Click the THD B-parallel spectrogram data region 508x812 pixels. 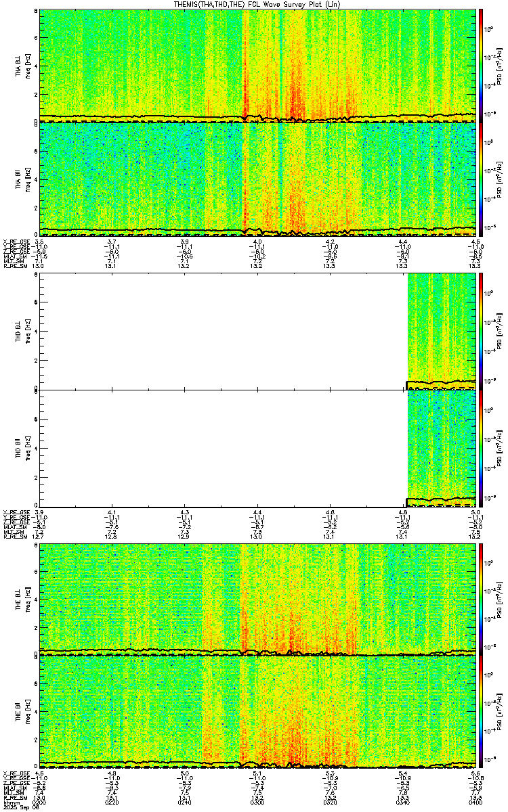click(441, 448)
